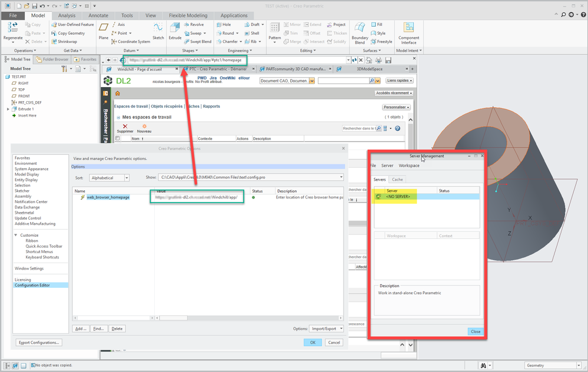588x372 pixels.
Task: Open the Sort Alphabetical dropdown
Action: pyautogui.click(x=109, y=177)
